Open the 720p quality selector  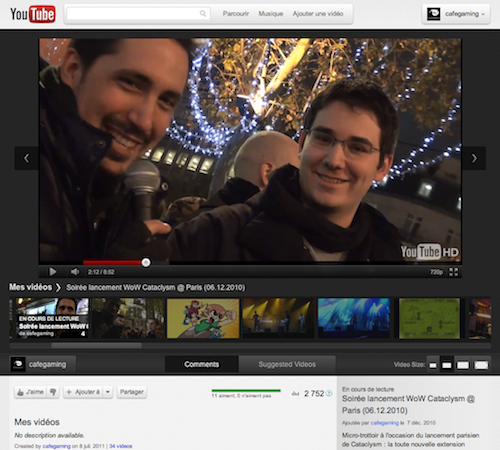tap(436, 272)
